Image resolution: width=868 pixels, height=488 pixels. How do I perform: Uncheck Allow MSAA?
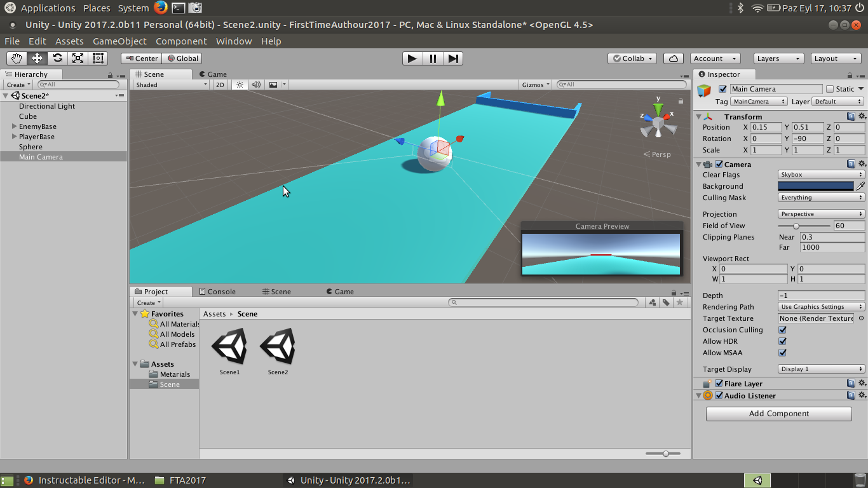click(x=782, y=353)
